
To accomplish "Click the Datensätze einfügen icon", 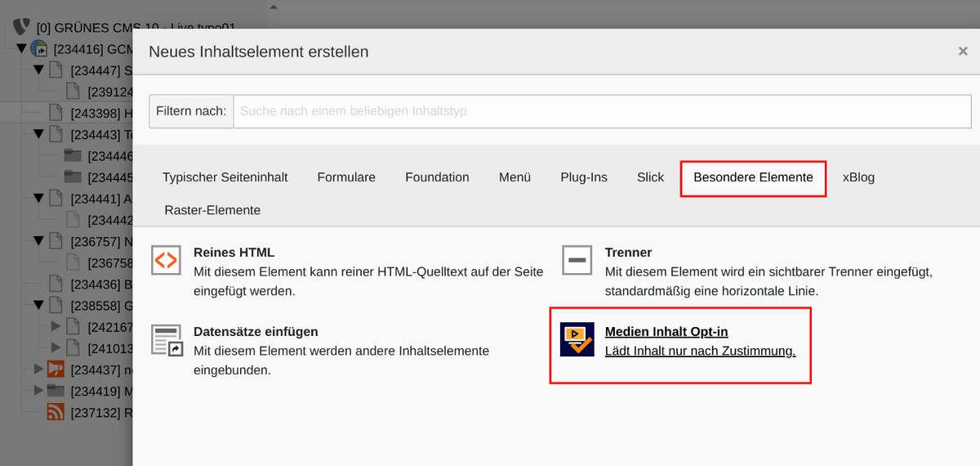I will pos(167,339).
